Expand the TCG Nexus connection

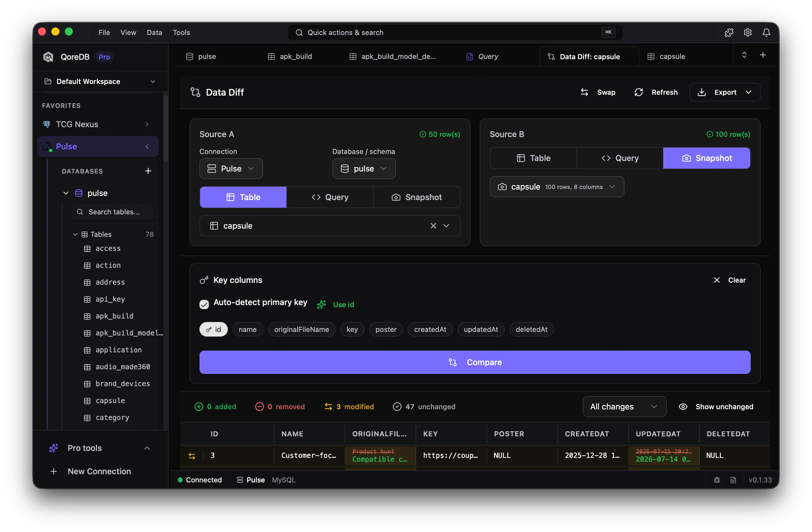[x=147, y=124]
